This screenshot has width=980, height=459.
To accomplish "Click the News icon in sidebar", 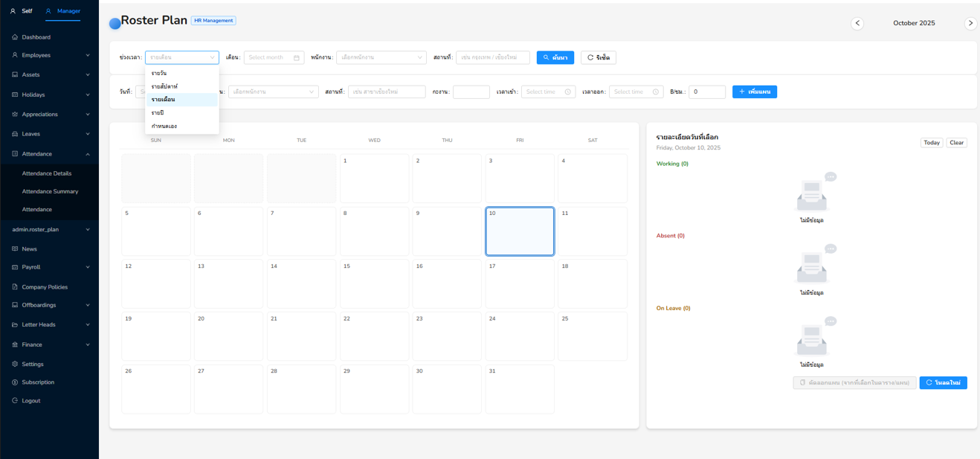I will pyautogui.click(x=15, y=249).
